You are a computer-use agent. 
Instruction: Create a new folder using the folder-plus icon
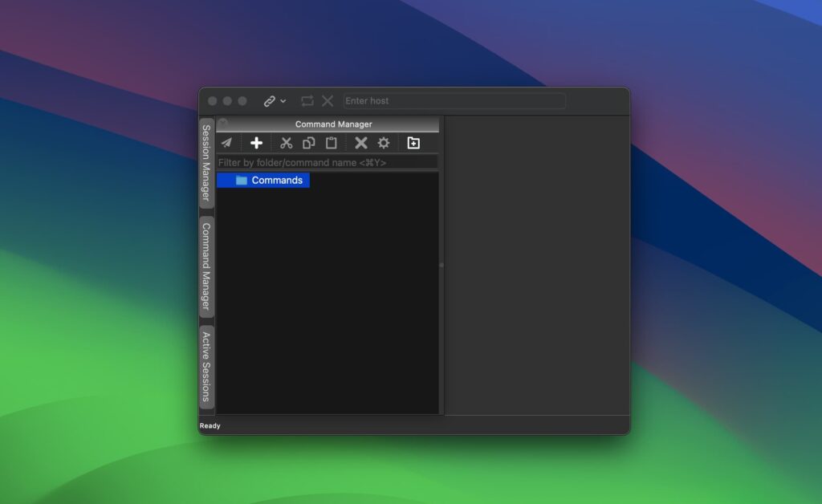pos(413,142)
